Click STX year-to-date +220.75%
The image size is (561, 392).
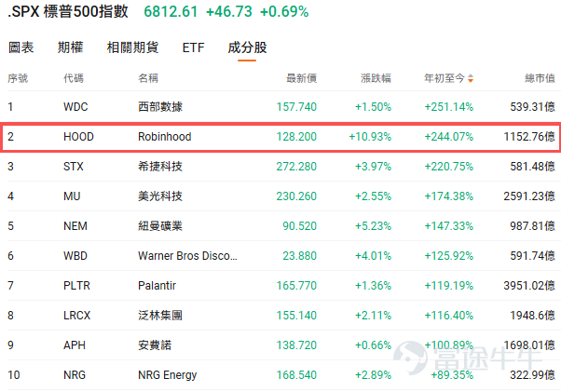(448, 167)
